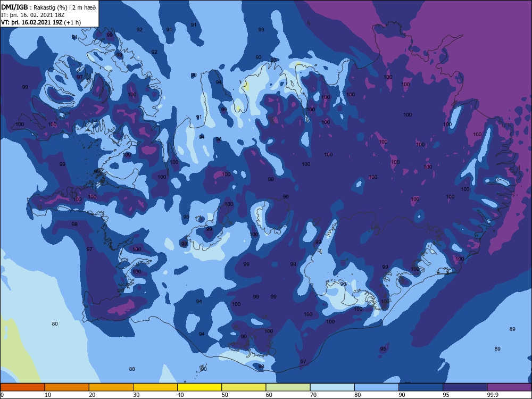Viewport: 532px width, 399px height.
Task: Click the orange 10–20 legend swatch
Action: pyautogui.click(x=67, y=387)
